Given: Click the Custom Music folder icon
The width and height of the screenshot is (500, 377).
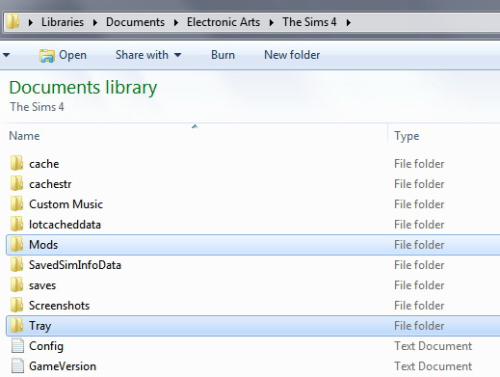Looking at the screenshot, I should [x=17, y=204].
